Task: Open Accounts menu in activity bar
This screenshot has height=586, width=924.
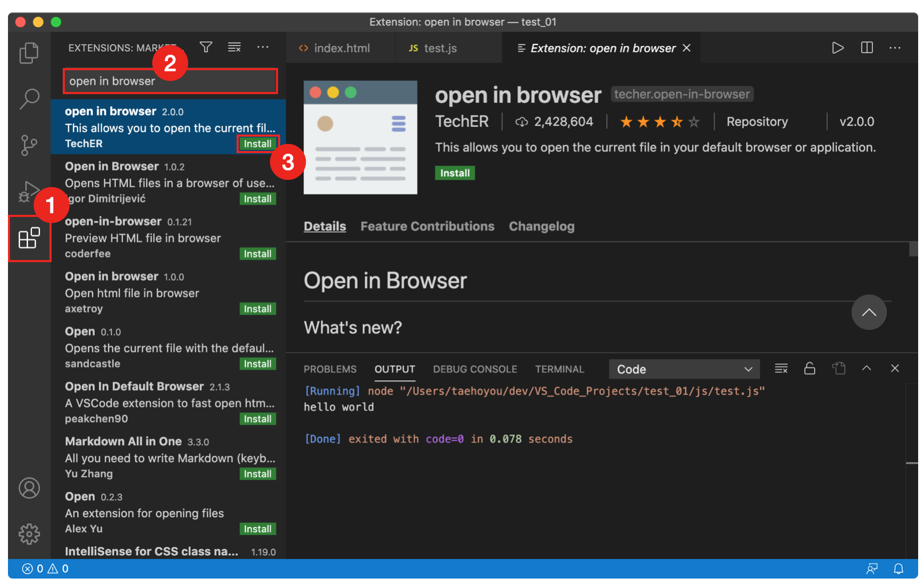Action: coord(29,488)
